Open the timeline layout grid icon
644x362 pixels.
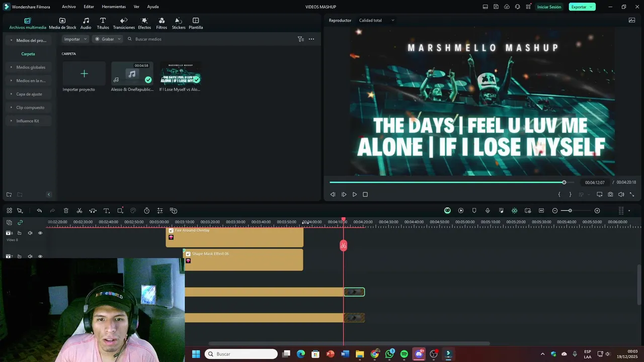(9, 211)
